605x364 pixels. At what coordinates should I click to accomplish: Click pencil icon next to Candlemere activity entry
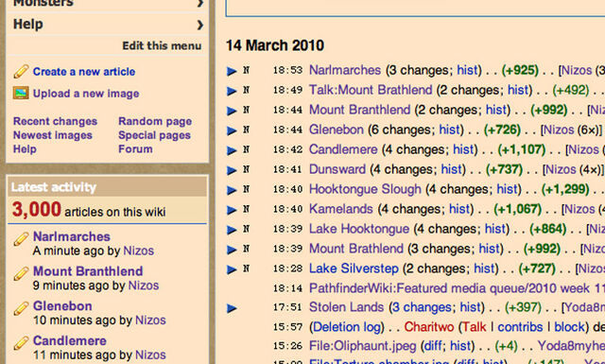[21, 343]
